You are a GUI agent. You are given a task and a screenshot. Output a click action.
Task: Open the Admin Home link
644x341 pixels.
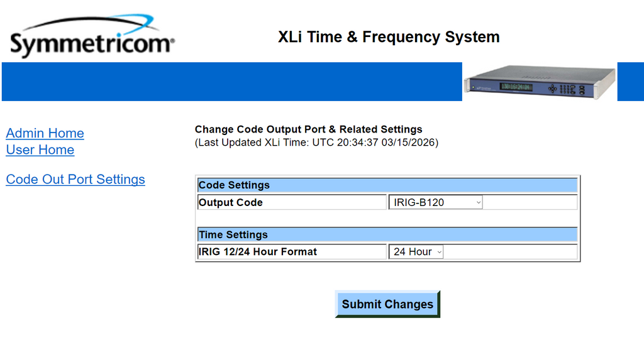point(45,133)
